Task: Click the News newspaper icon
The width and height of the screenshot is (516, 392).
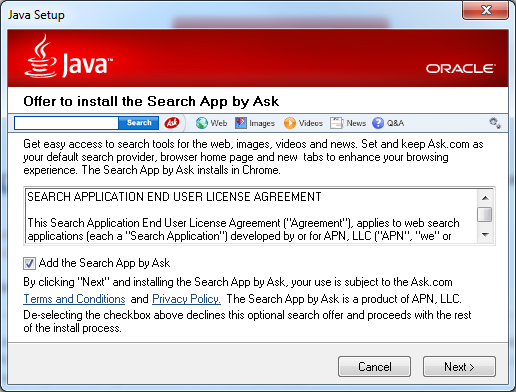Action: tap(336, 123)
